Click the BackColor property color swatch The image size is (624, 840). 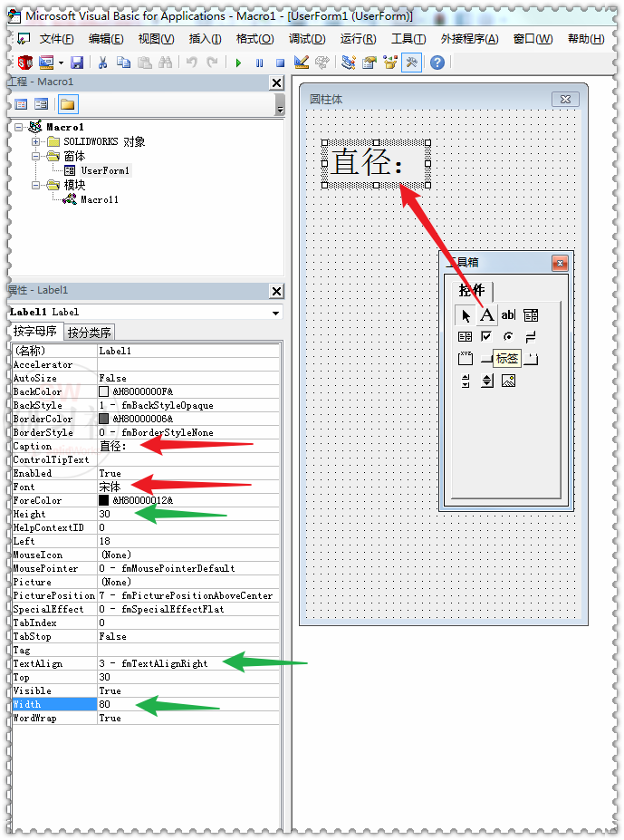[104, 392]
